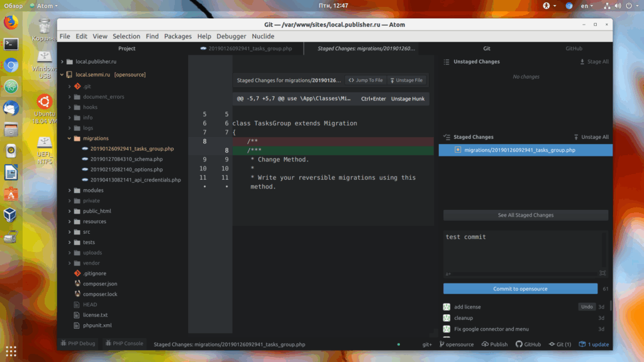The image size is (644, 362).
Task: Open composer.json in the project tree
Action: coord(100,283)
